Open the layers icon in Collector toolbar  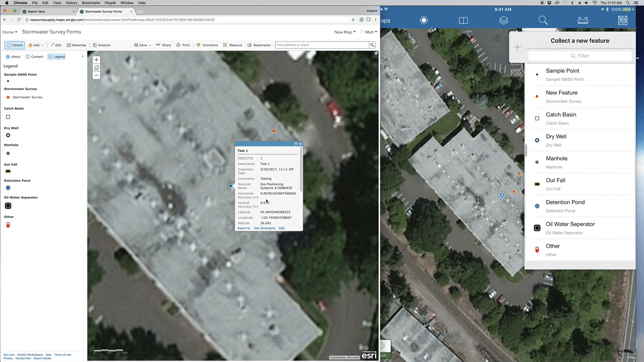[x=504, y=21]
